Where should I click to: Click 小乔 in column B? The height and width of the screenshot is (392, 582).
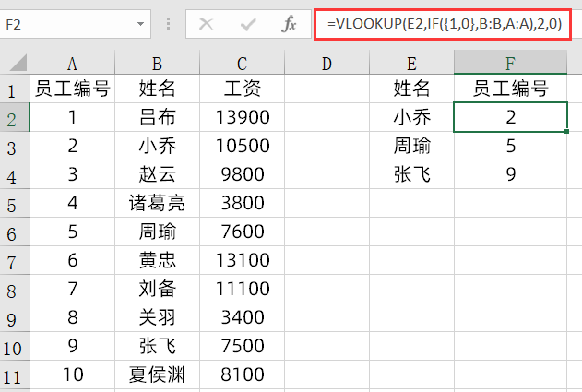(x=158, y=146)
